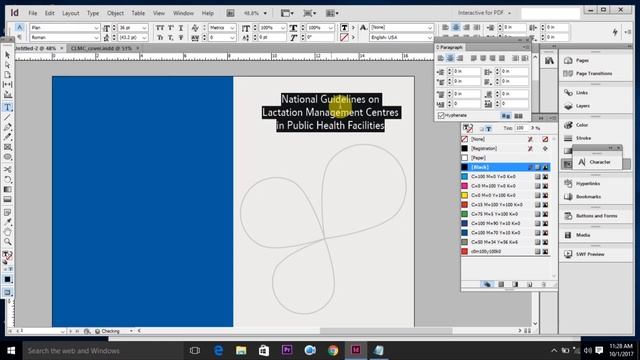
Task: Click Align Center in Paragraph panel
Action: tap(450, 58)
